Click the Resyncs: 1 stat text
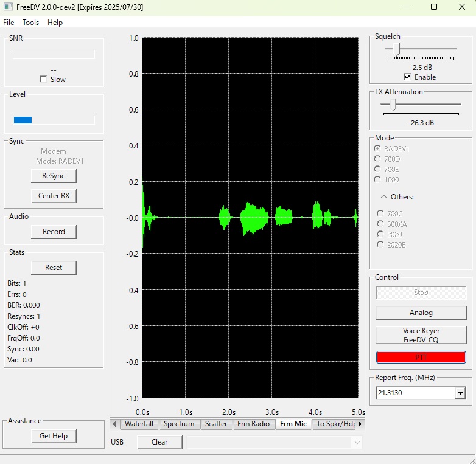Screen dimensions: 476x464 (24, 316)
